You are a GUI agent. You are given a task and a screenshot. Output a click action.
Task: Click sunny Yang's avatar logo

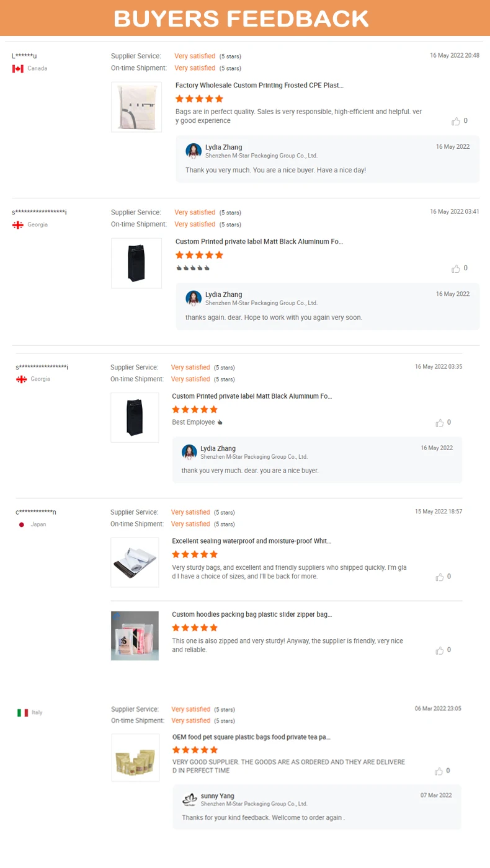click(x=190, y=799)
